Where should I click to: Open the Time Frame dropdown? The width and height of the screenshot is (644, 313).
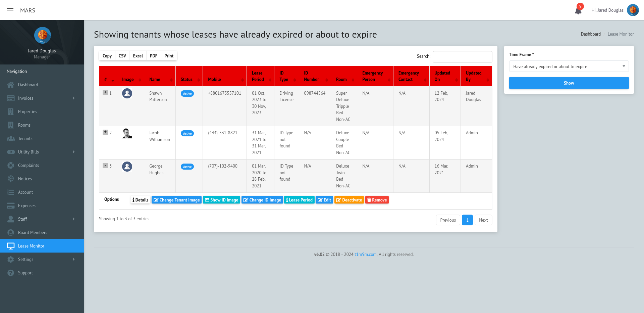pos(569,66)
